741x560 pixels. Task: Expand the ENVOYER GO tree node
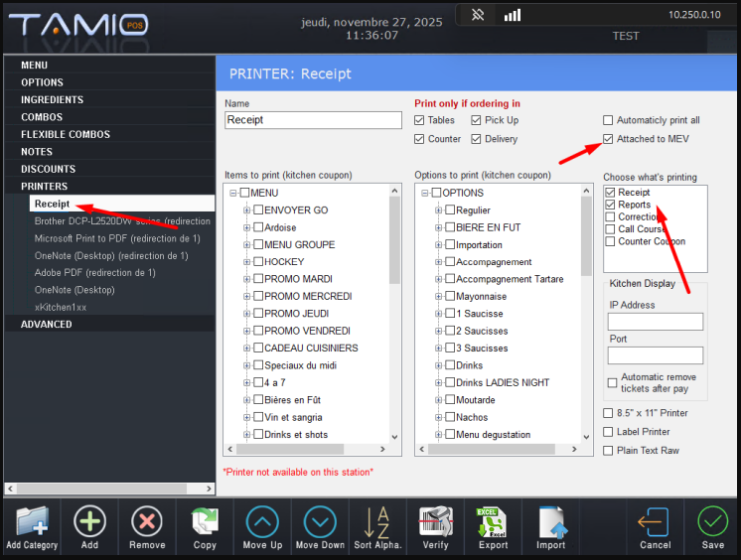click(x=246, y=210)
